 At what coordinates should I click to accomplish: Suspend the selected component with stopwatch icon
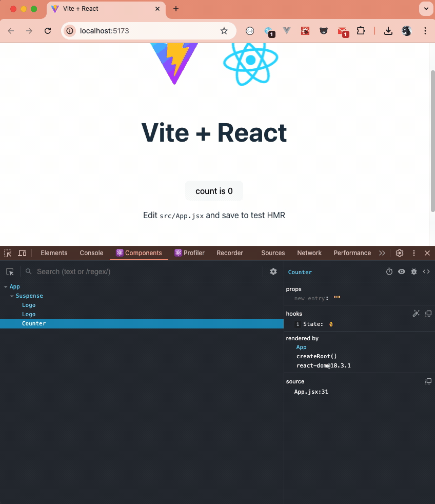click(x=389, y=272)
